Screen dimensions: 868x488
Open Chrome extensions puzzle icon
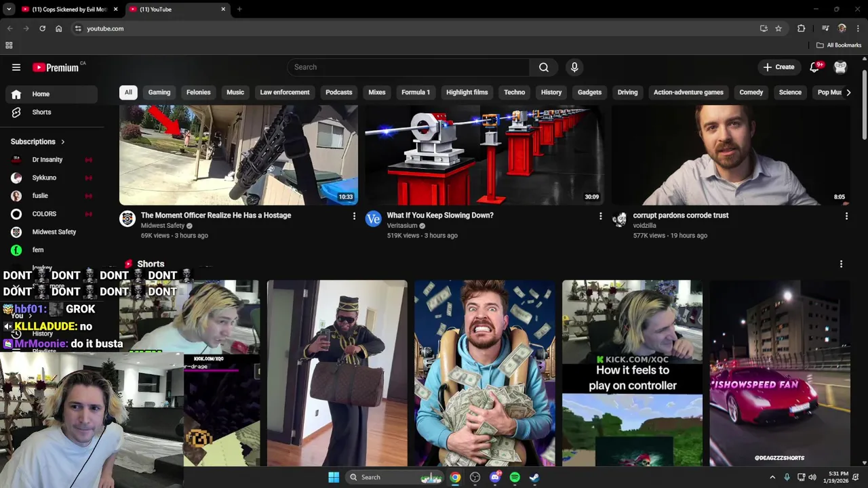[x=802, y=28]
